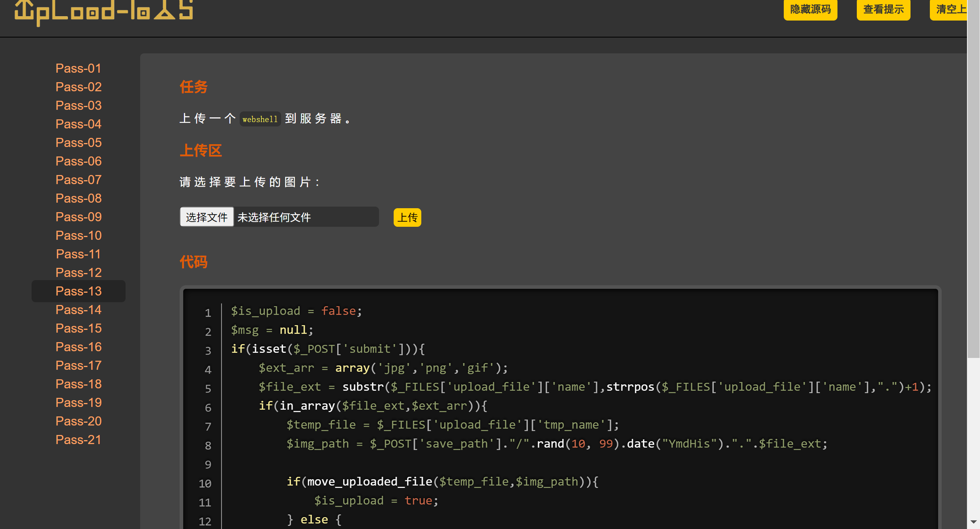Viewport: 980px width, 529px height.
Task: Click the upload-labs logo
Action: (103, 12)
